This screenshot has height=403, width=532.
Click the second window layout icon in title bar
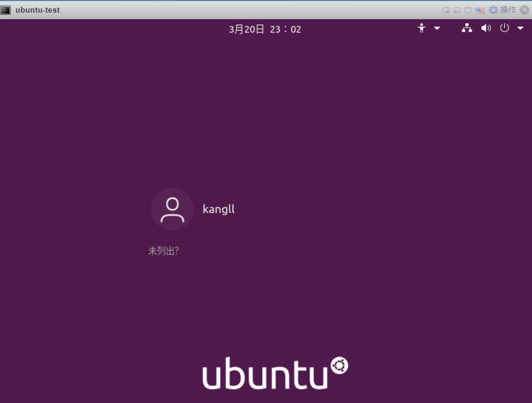pyautogui.click(x=457, y=10)
